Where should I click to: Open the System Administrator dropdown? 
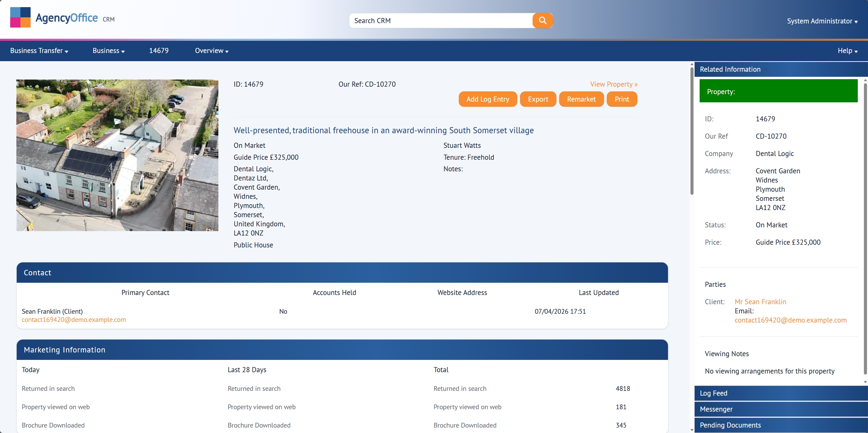click(822, 21)
